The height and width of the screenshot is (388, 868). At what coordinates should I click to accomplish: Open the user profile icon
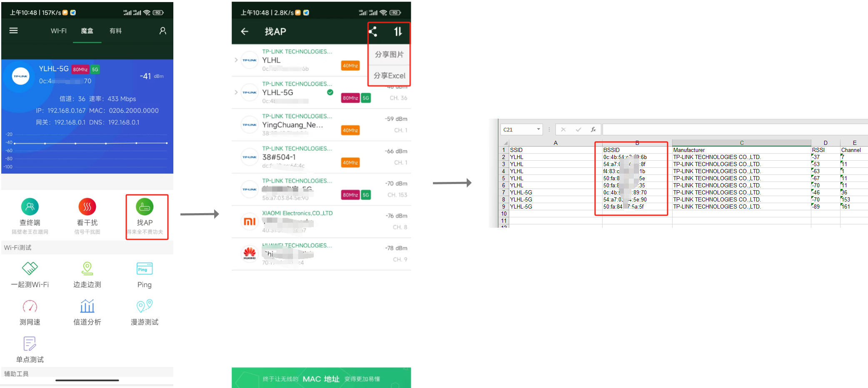163,31
